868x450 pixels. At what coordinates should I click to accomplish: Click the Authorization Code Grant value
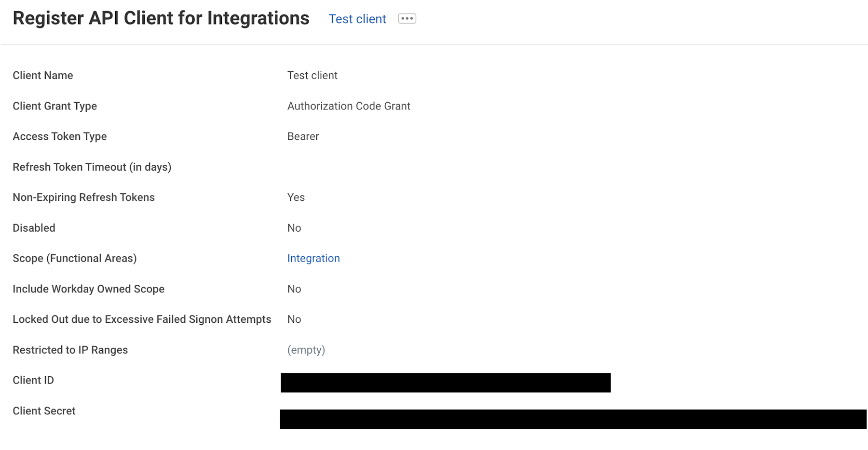pos(349,106)
